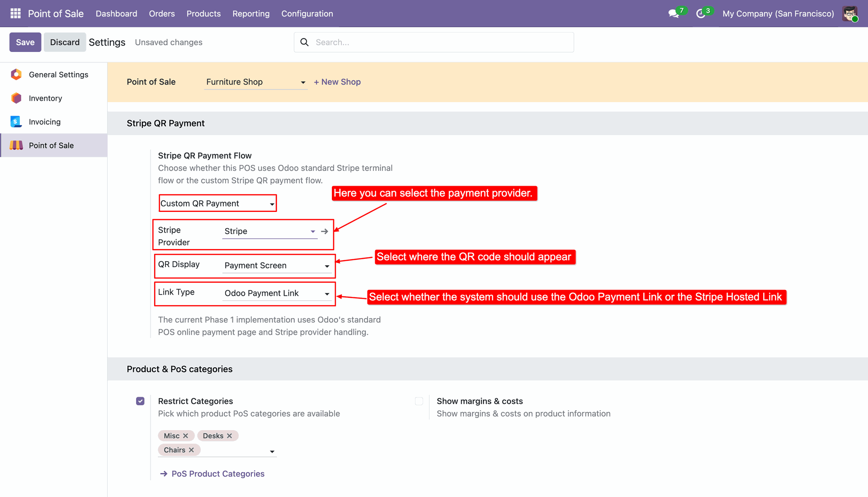Enable Show margins & costs checkbox

pos(419,401)
